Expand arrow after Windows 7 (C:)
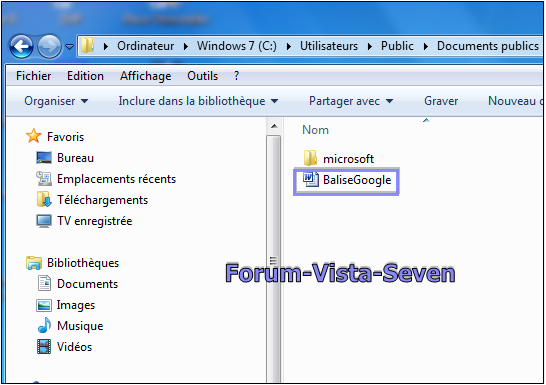Viewport: 546px width, 385px height. point(289,46)
